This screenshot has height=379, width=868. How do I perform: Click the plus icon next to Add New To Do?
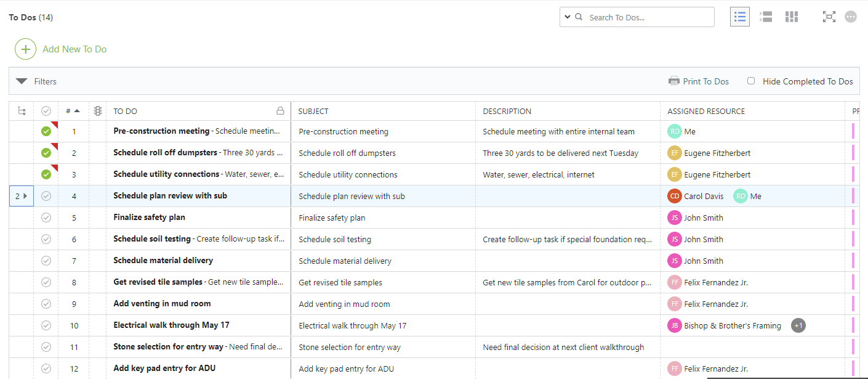[25, 49]
